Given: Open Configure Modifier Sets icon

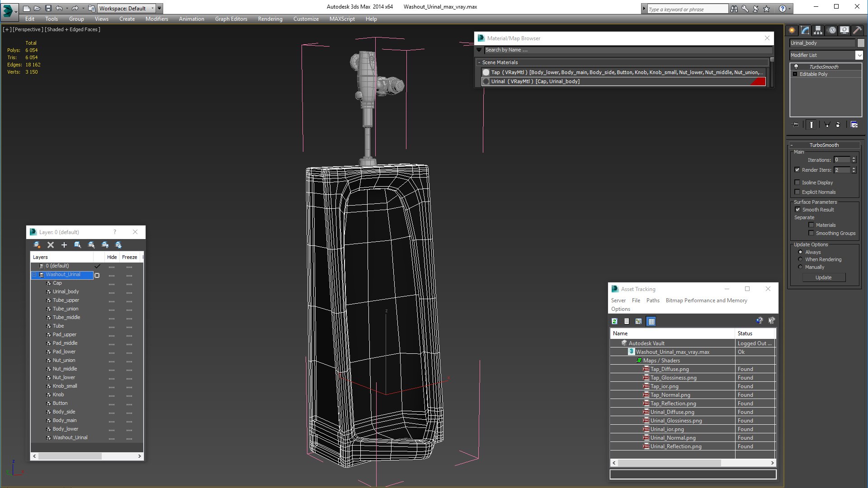Looking at the screenshot, I should pos(854,125).
